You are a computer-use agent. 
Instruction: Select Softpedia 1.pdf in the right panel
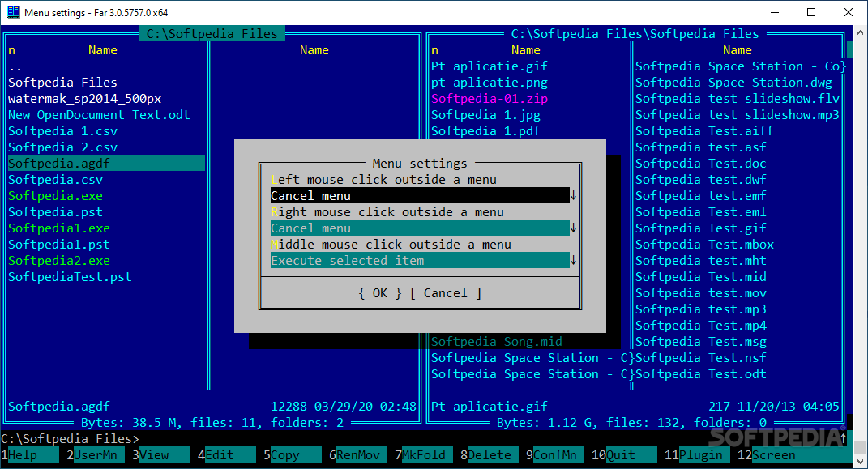(x=485, y=131)
